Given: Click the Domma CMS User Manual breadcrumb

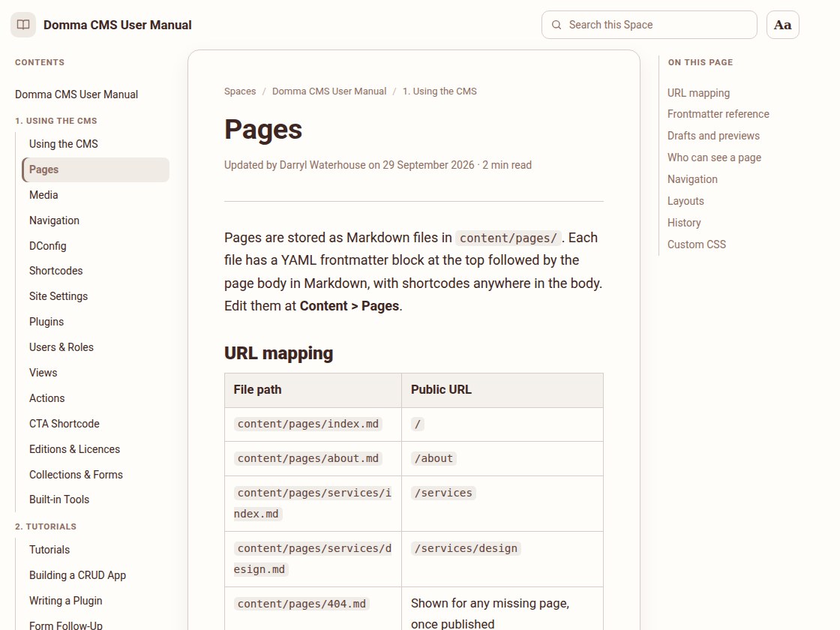Looking at the screenshot, I should [329, 91].
